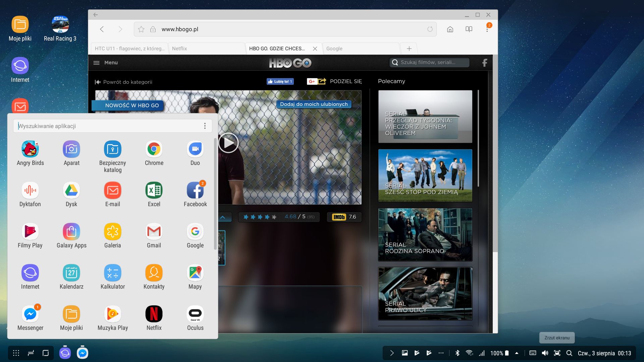Screen dimensions: 644x362
Task: Launch Netflix app from drawer
Action: pyautogui.click(x=154, y=318)
